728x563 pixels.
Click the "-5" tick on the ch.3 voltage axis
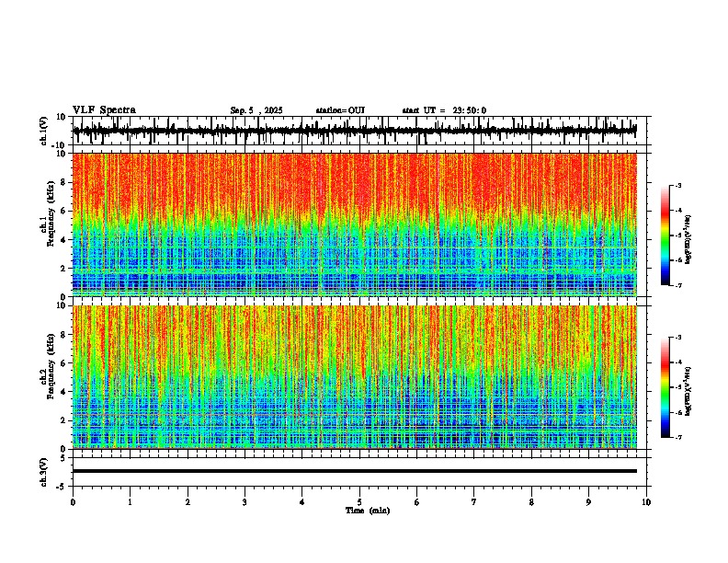click(x=62, y=487)
